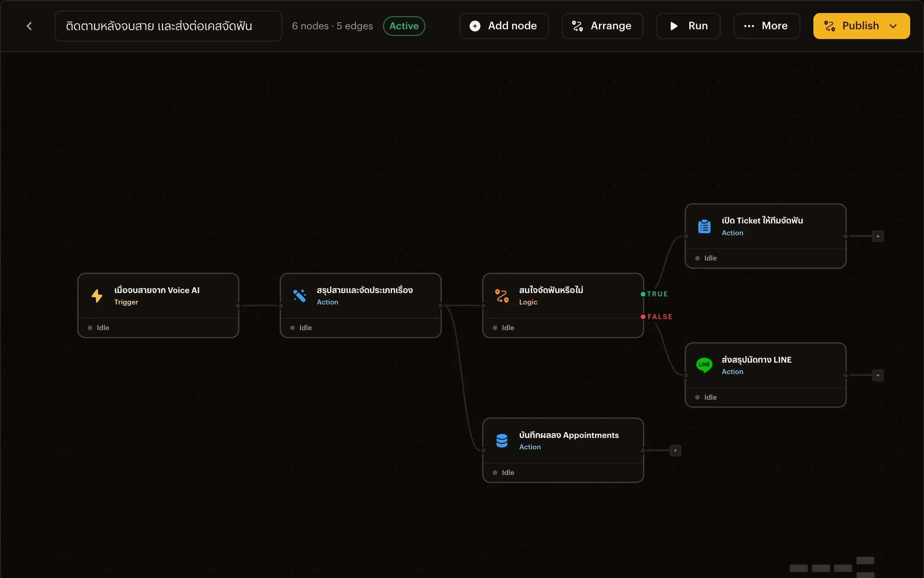Click the minimap in the corner

pos(832,567)
